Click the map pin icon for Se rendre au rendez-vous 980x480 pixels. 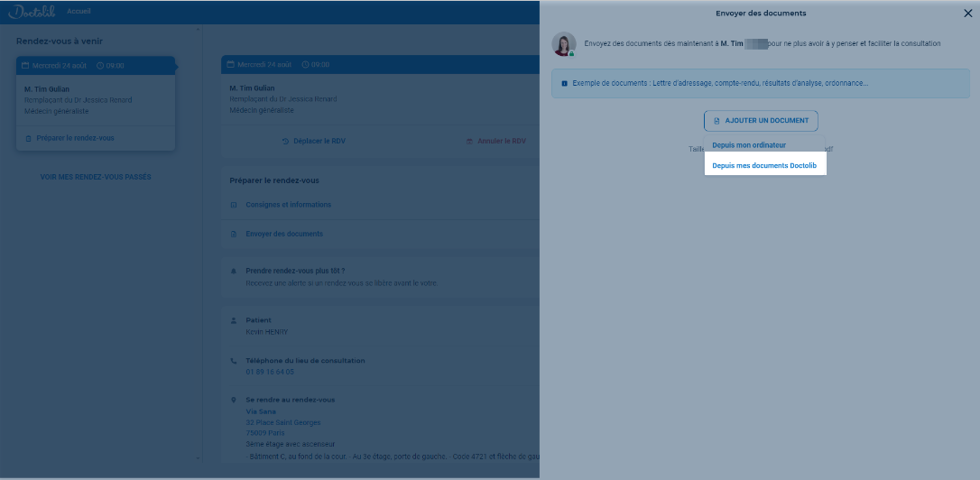(234, 400)
